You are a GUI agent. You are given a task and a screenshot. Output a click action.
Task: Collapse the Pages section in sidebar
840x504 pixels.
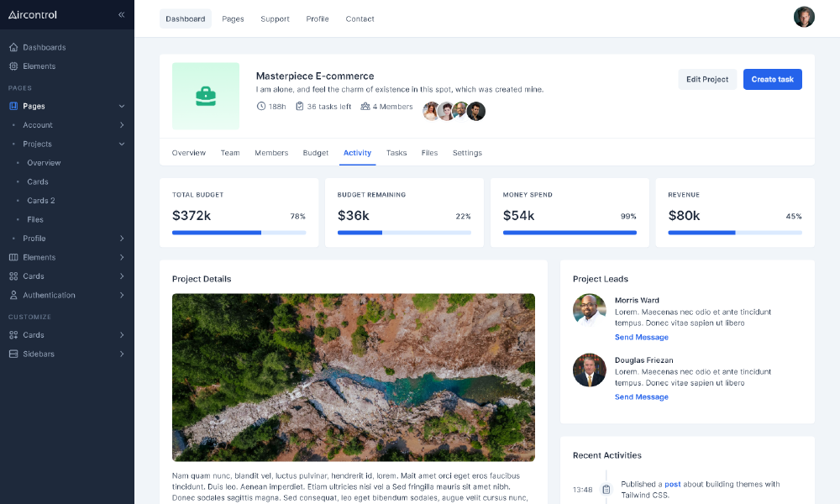point(122,106)
